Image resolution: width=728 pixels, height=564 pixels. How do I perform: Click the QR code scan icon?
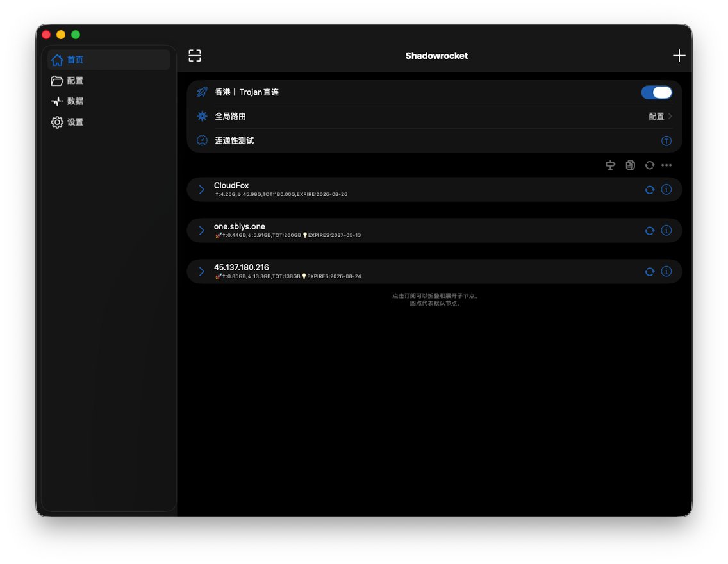tap(195, 56)
